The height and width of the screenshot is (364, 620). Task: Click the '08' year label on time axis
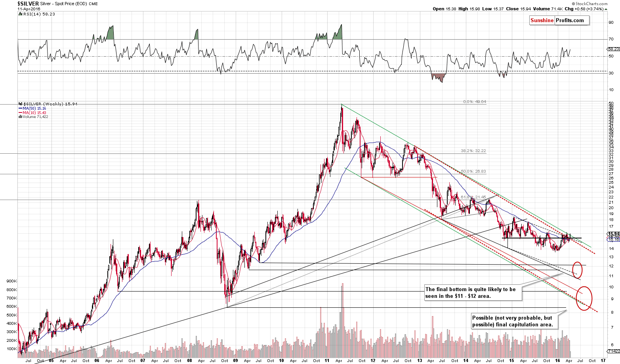tap(189, 361)
